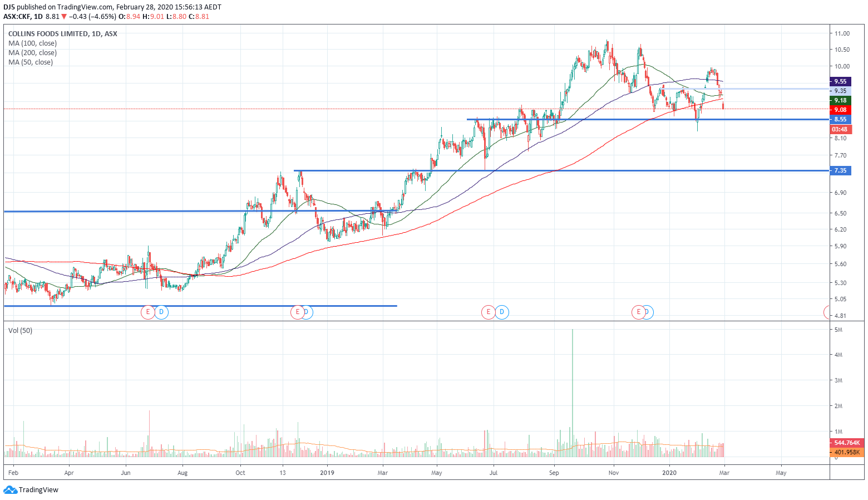
Task: Click the 9.35 light blue price label
Action: coord(840,91)
